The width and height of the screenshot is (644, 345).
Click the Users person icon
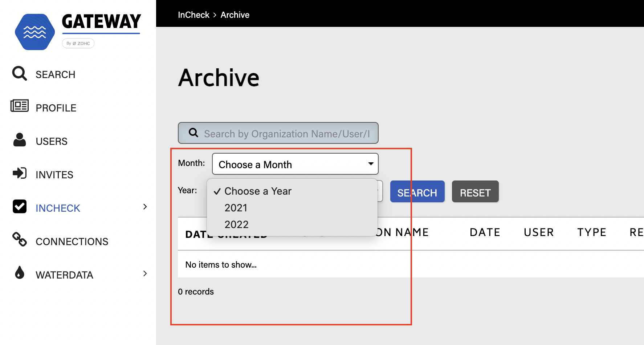(x=20, y=140)
